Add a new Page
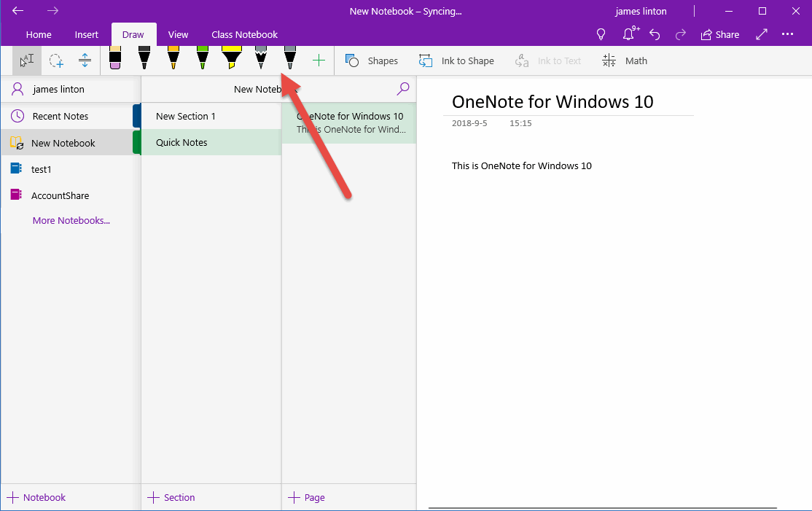812x511 pixels. (307, 498)
